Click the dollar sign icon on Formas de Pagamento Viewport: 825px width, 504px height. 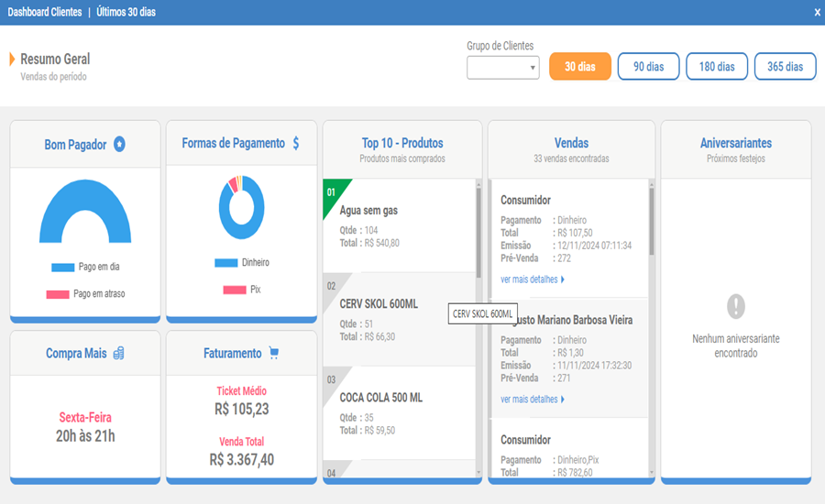(x=296, y=144)
